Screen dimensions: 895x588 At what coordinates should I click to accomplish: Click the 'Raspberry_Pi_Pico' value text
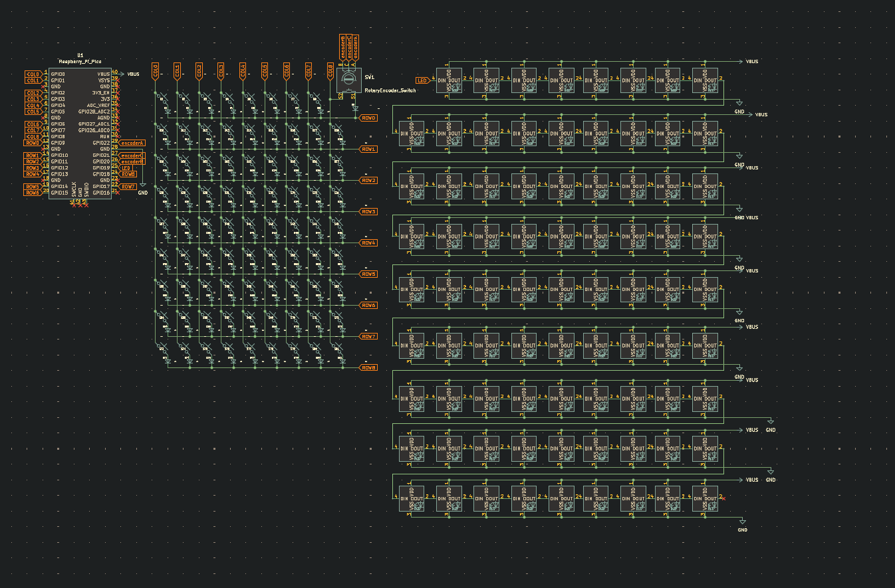[x=80, y=61]
